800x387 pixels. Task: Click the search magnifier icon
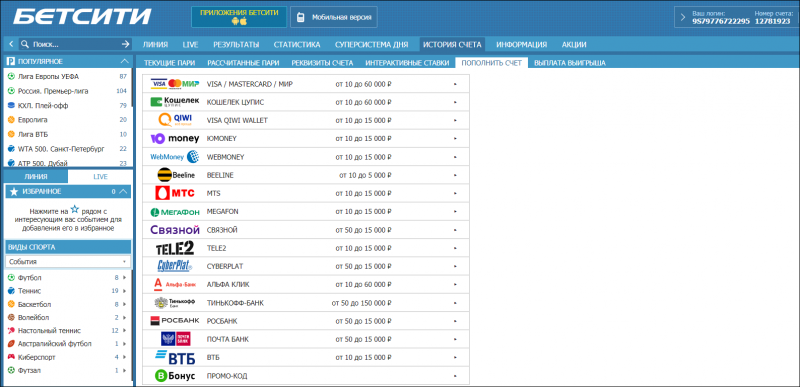coord(24,44)
